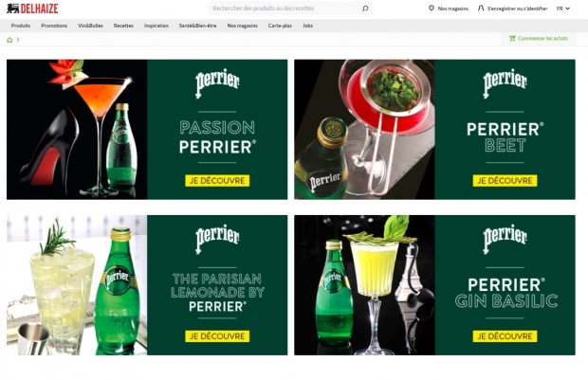Expand the breadcrumb chevron arrow

(18, 40)
